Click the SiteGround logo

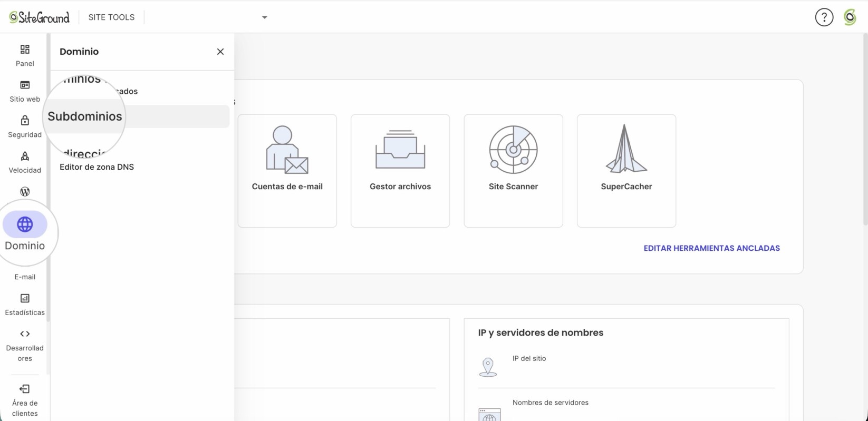pyautogui.click(x=40, y=17)
